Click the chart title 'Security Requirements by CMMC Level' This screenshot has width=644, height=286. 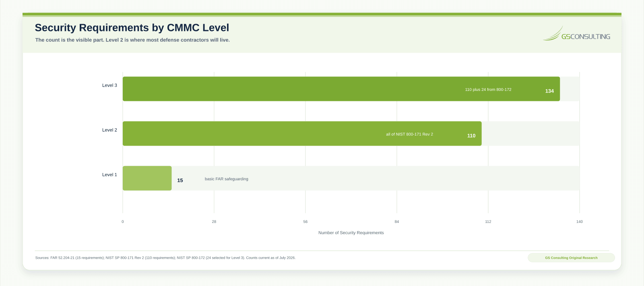132,28
